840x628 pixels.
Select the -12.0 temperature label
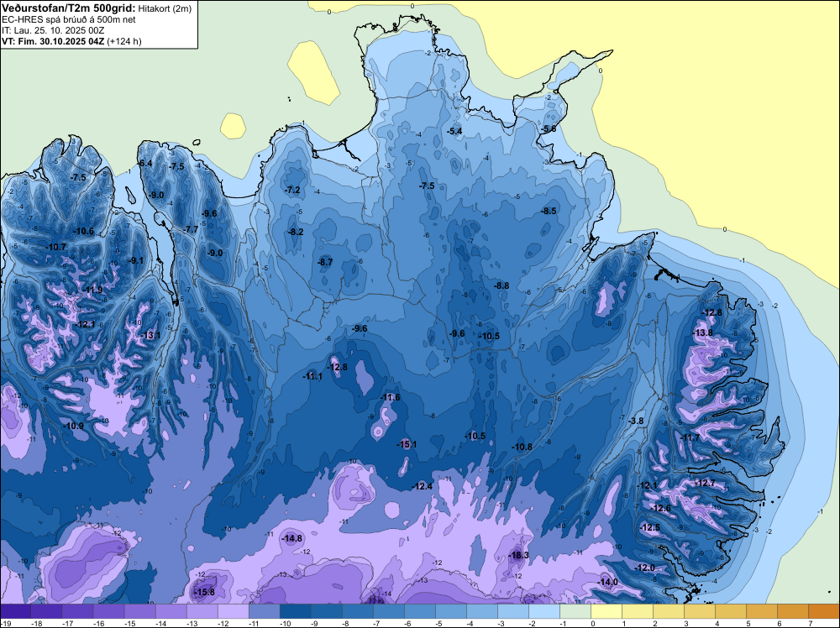[645, 568]
